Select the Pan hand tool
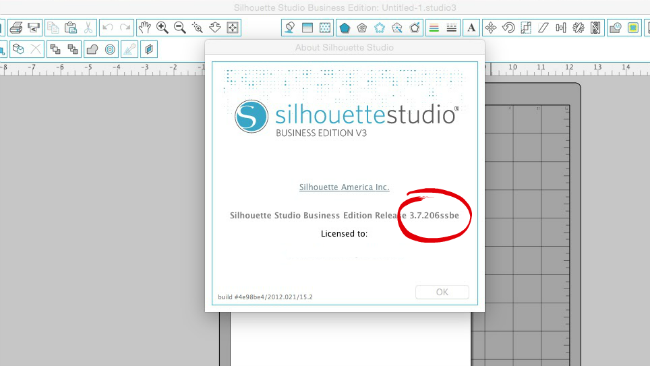650x366 pixels. (x=145, y=28)
